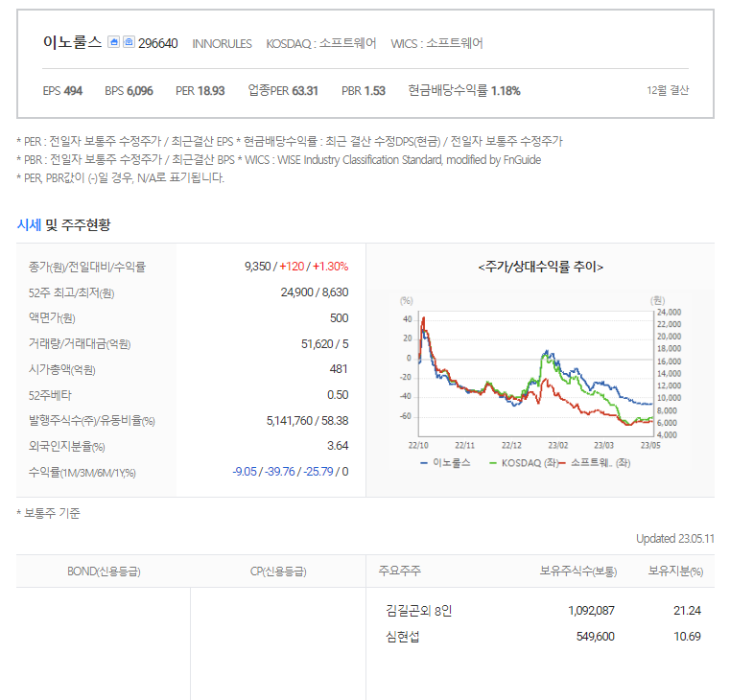Click the BOND(신용등급) column header
Viewport: 730px width, 700px height.
(104, 572)
